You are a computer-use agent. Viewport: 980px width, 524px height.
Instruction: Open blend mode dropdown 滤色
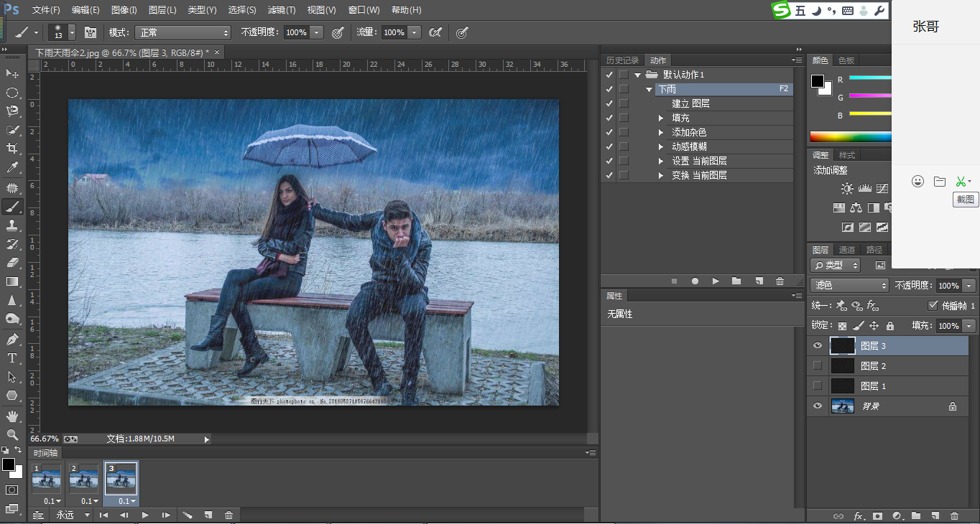[849, 286]
